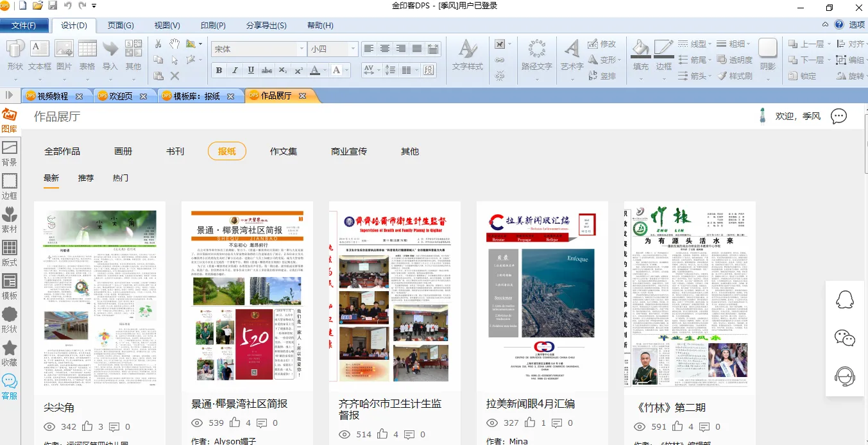Open the font color picker

[315, 71]
